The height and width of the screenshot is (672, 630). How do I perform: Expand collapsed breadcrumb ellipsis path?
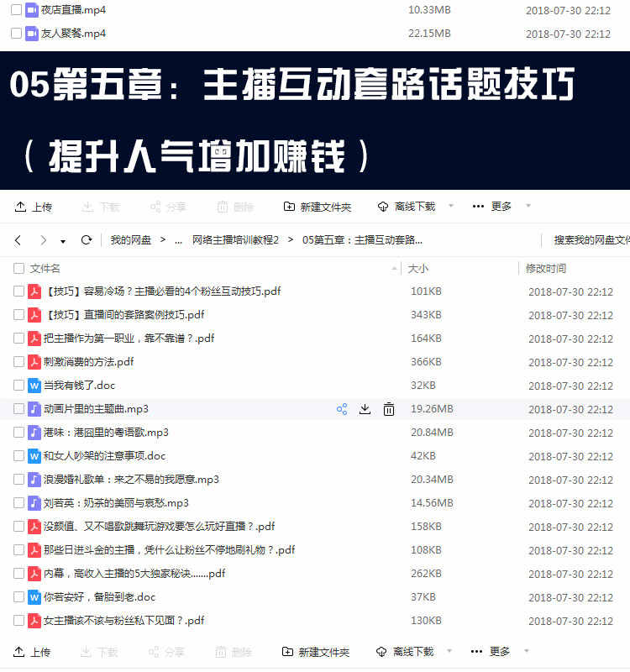click(x=178, y=241)
